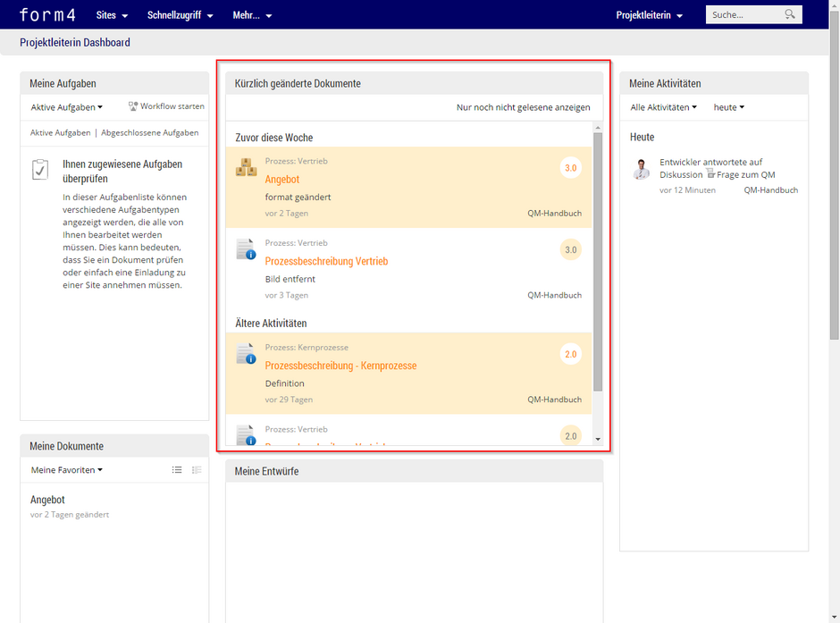840x623 pixels.
Task: Click the search magnifier icon
Action: [x=790, y=14]
